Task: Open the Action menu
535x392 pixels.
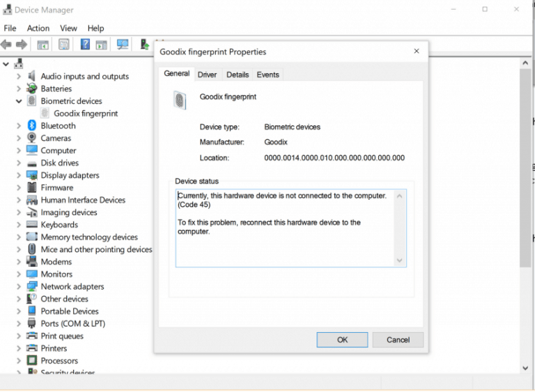Action: click(38, 28)
